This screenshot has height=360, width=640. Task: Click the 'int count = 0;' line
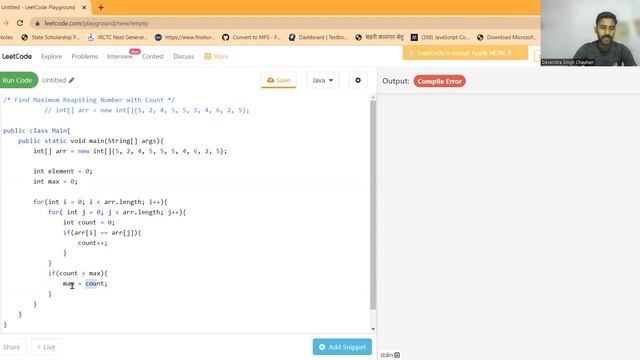[x=89, y=222]
